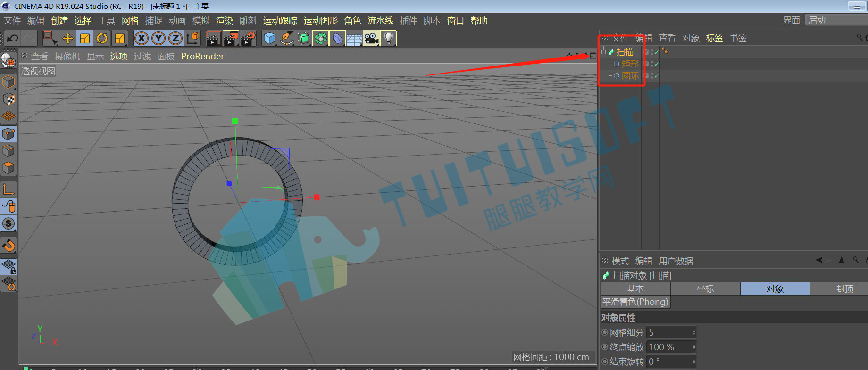Add a Cube primitive object
The width and height of the screenshot is (868, 370).
pyautogui.click(x=269, y=39)
